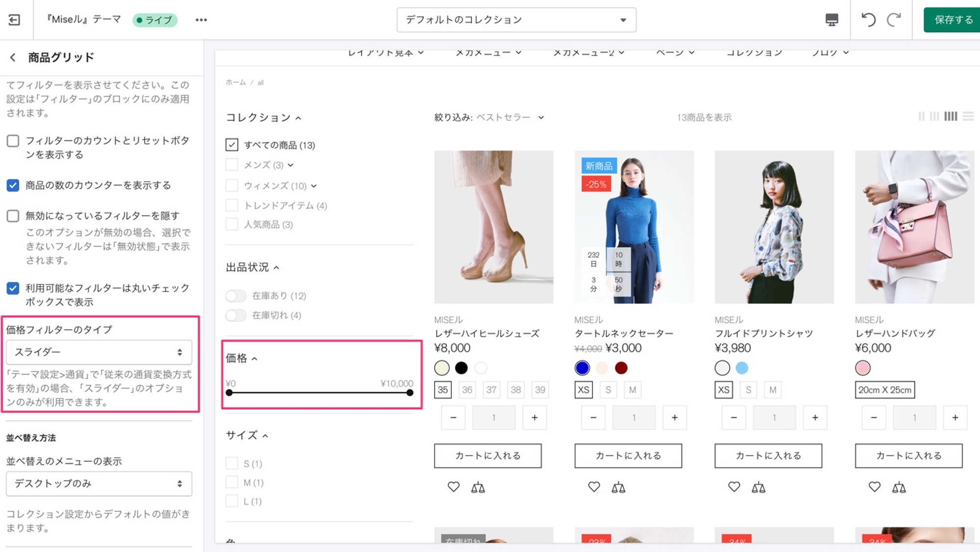Open メガメニュー2 nav item
The image size is (980, 552).
click(588, 52)
